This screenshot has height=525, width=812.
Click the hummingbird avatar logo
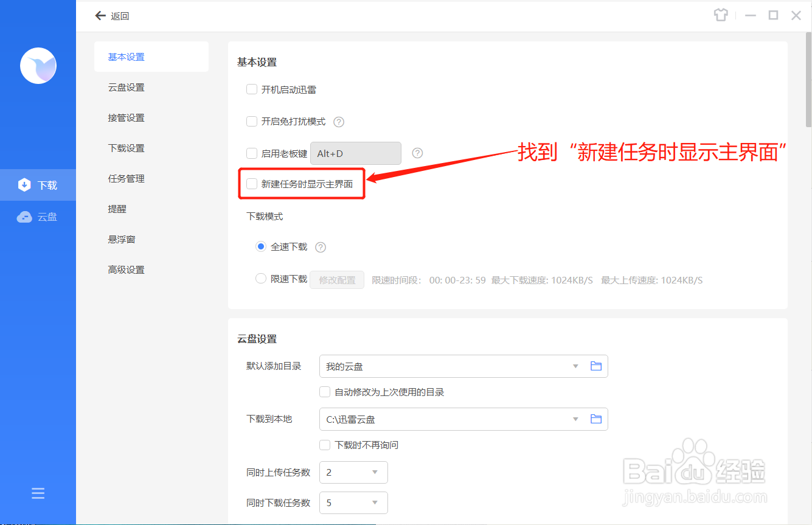(x=38, y=66)
